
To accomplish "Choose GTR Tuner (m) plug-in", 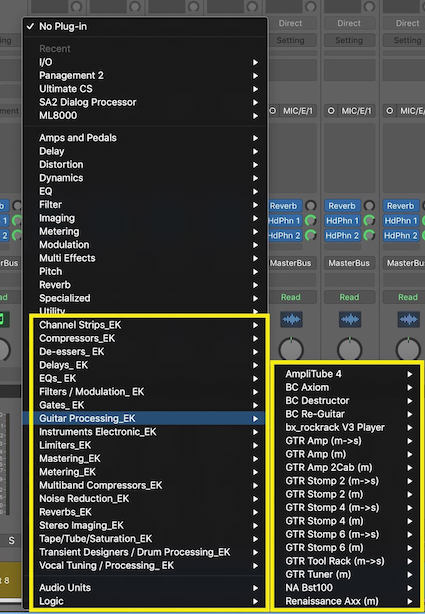I will pyautogui.click(x=347, y=574).
